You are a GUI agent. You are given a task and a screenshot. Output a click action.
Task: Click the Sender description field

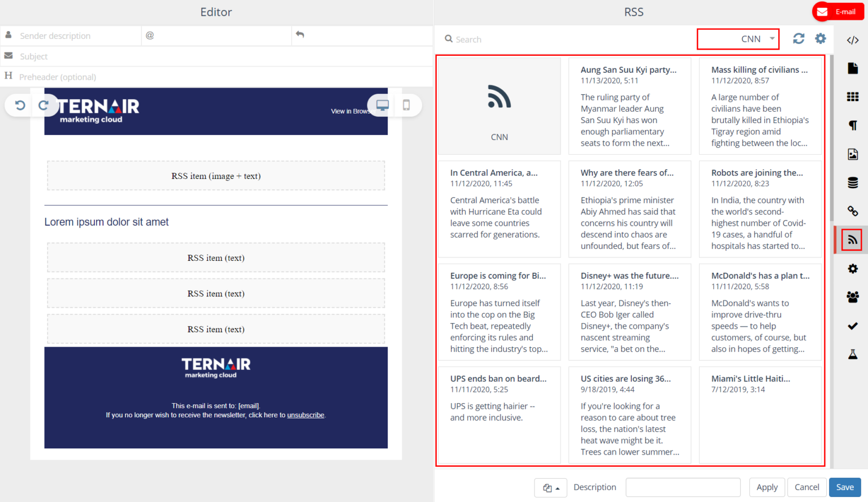(71, 36)
